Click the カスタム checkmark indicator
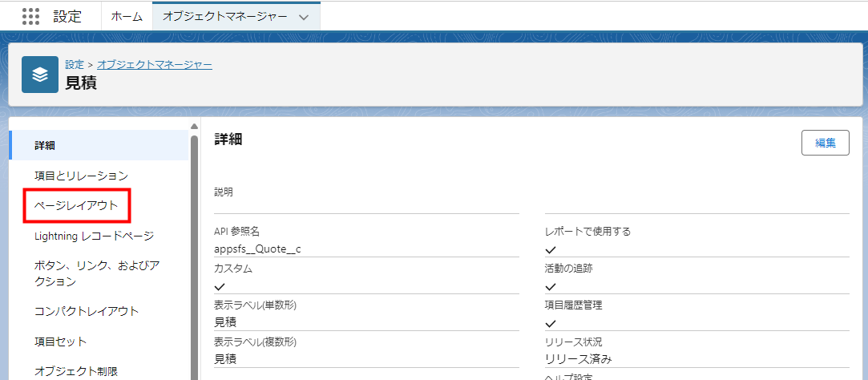The image size is (868, 380). (x=220, y=286)
